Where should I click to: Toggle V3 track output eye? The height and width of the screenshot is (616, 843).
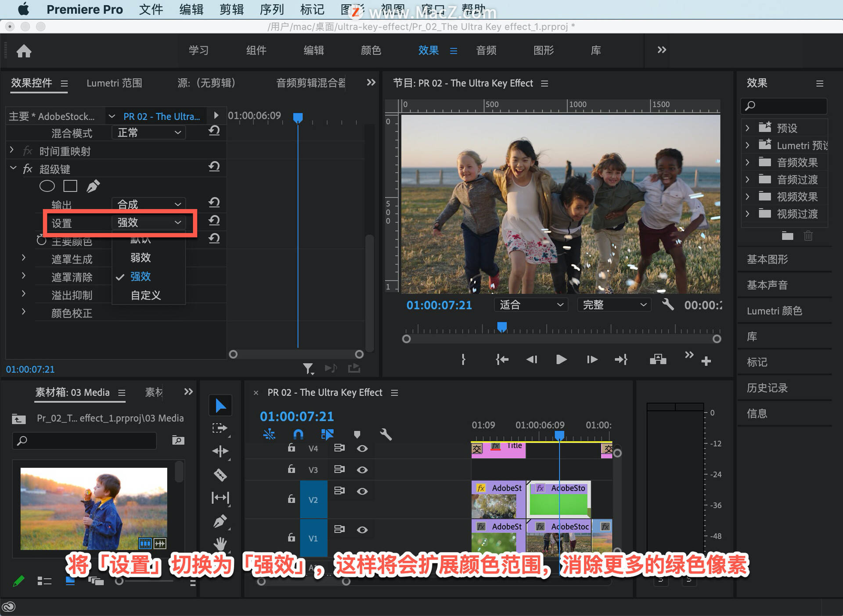click(362, 469)
